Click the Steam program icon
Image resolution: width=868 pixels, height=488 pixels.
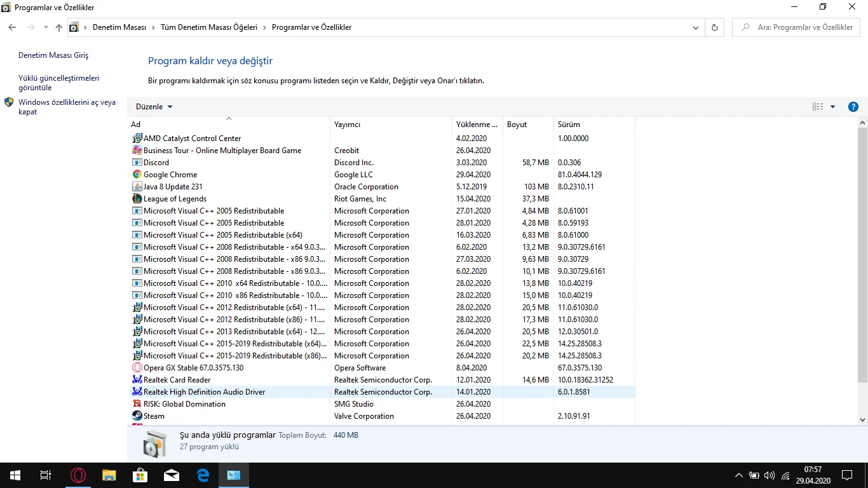(x=137, y=416)
